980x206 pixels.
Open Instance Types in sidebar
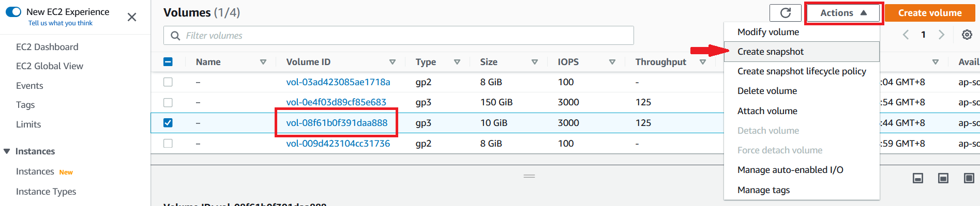point(46,192)
